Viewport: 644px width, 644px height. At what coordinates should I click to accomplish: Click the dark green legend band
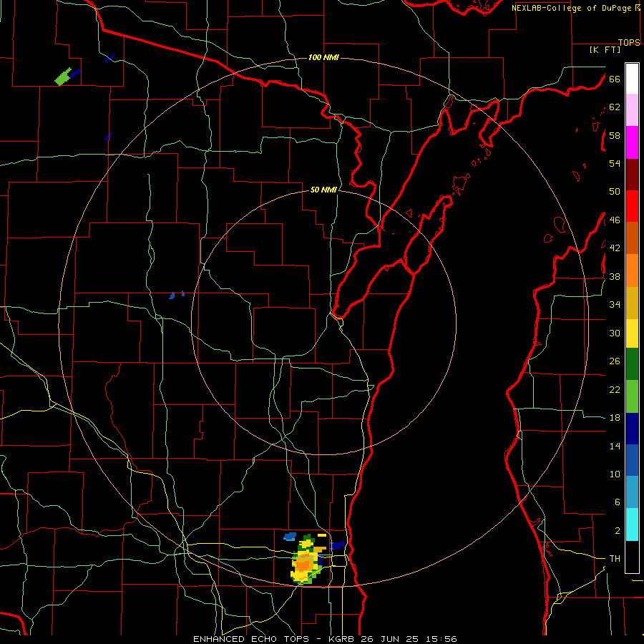click(632, 364)
